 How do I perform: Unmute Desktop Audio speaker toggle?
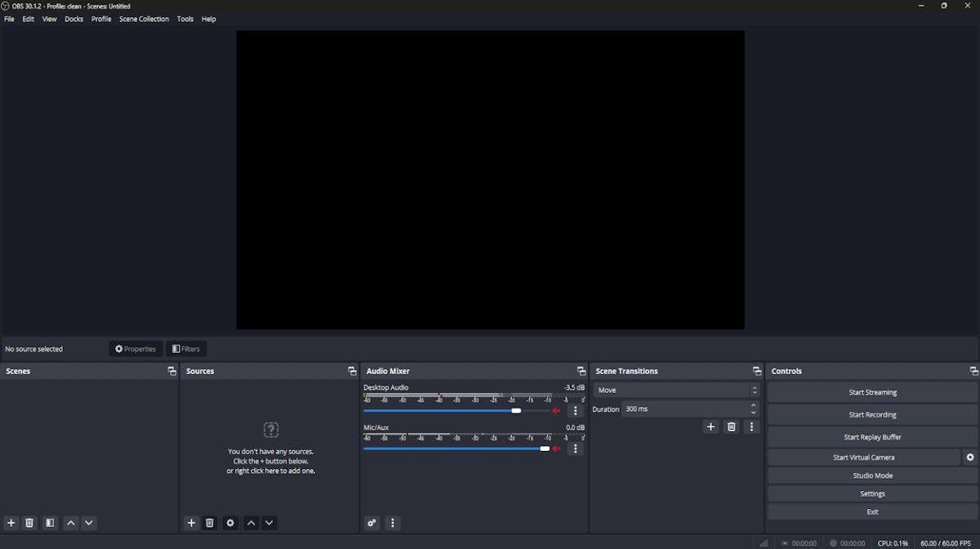(556, 410)
